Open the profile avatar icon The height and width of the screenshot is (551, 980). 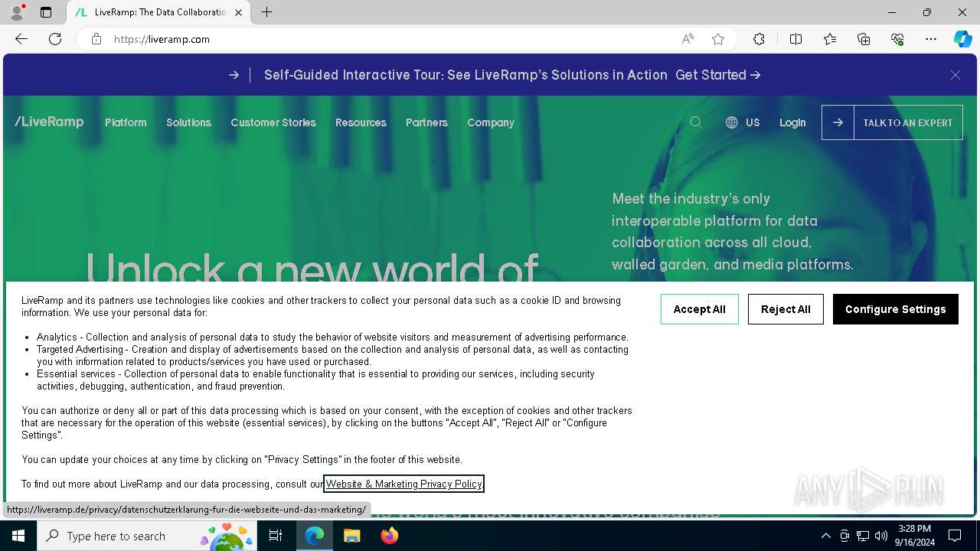(x=17, y=12)
